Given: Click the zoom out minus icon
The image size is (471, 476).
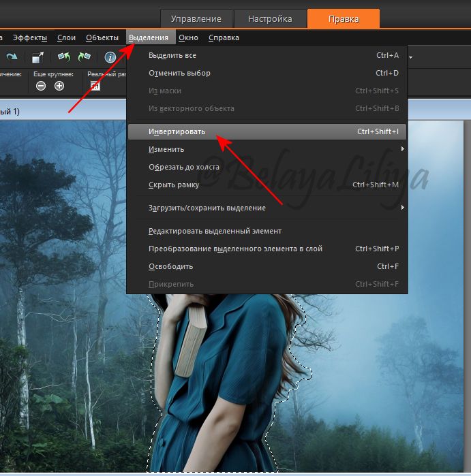Looking at the screenshot, I should click(x=41, y=86).
